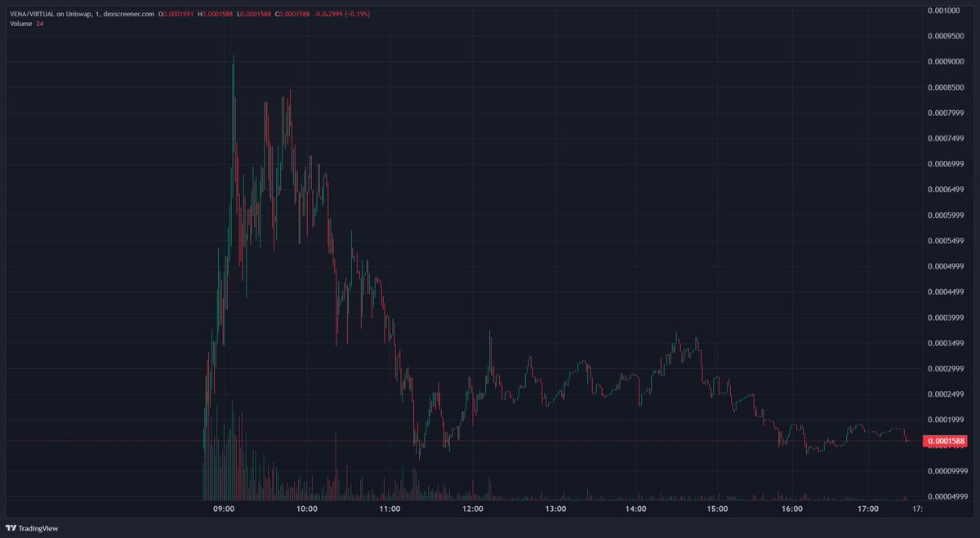This screenshot has width=980, height=538.
Task: Open the TradingView text link
Action: tap(38, 527)
